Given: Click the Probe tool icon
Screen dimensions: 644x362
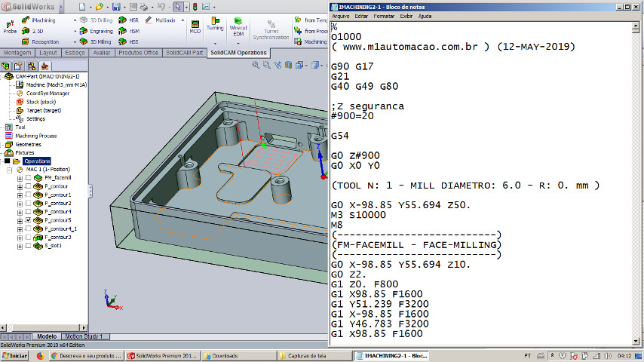Looking at the screenshot, I should coord(10,26).
